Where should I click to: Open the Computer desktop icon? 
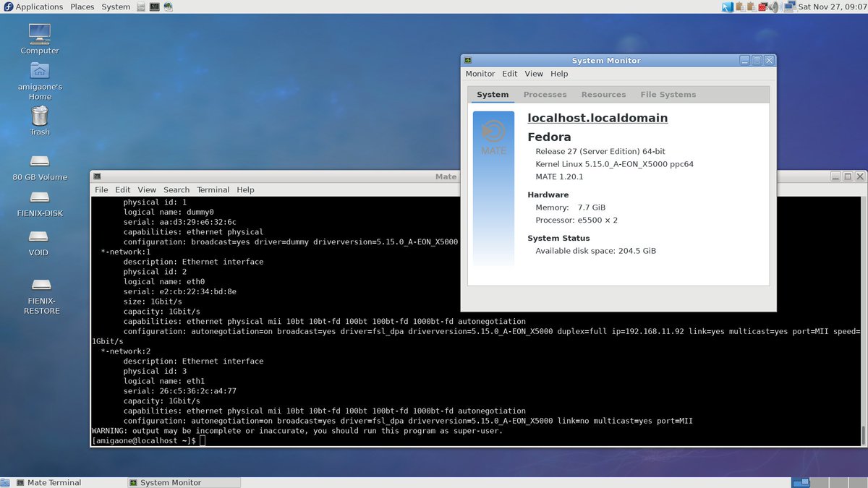[x=40, y=39]
